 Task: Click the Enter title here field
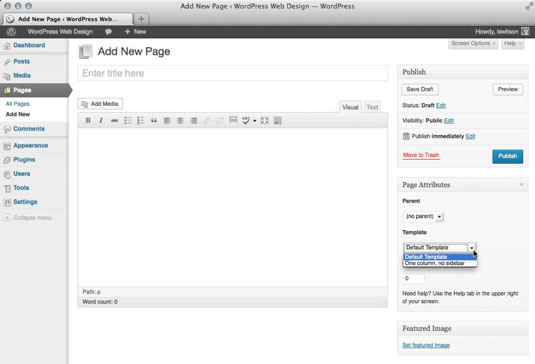tap(233, 73)
